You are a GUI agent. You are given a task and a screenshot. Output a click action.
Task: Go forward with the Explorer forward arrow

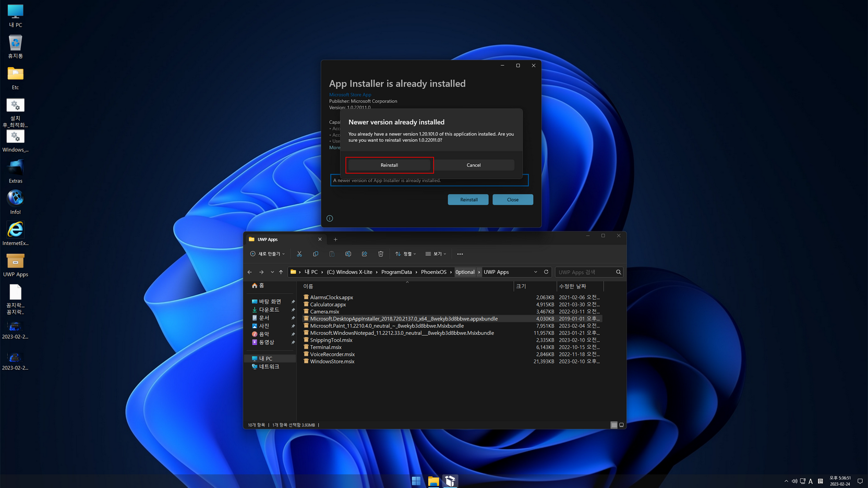[261, 272]
